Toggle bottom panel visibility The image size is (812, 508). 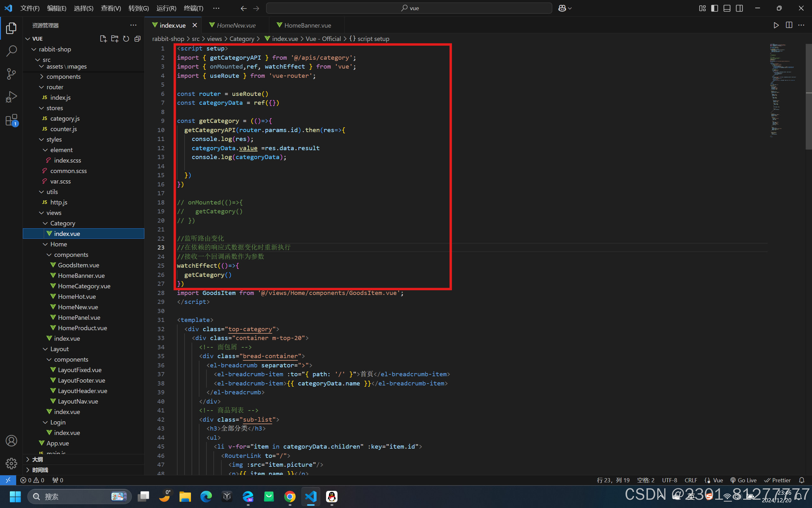727,8
